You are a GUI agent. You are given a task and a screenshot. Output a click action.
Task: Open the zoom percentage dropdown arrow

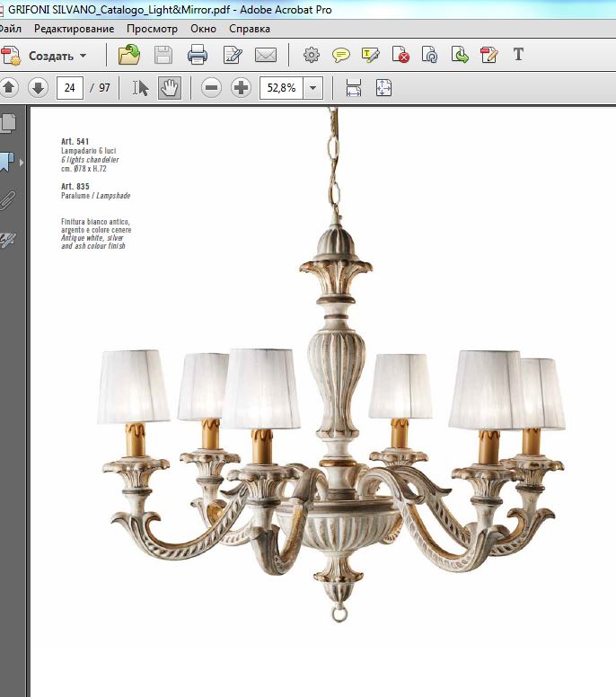pos(312,87)
